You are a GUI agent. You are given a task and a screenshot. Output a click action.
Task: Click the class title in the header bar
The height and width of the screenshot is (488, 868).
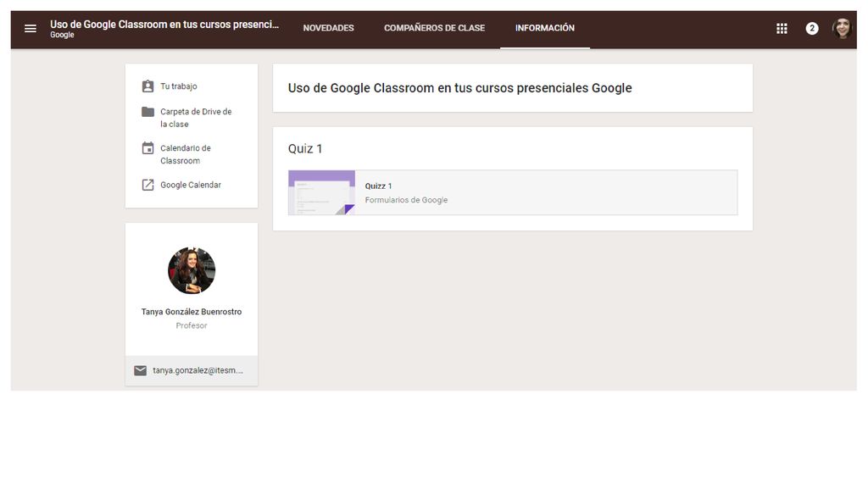(x=164, y=25)
